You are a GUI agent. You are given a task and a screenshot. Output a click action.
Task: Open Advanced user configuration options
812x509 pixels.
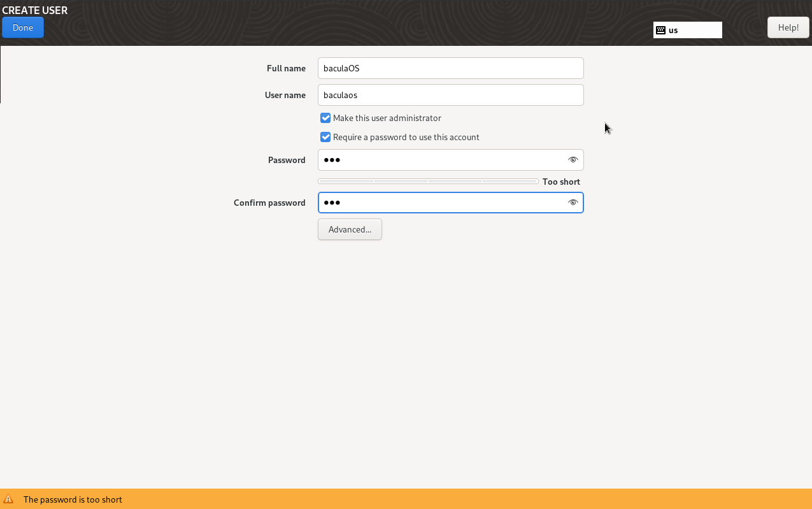[350, 229]
